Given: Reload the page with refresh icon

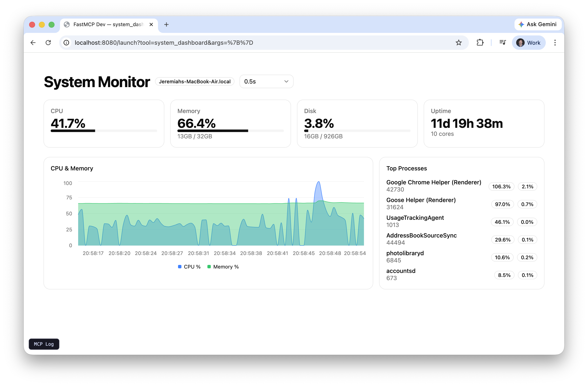Looking at the screenshot, I should [x=48, y=43].
